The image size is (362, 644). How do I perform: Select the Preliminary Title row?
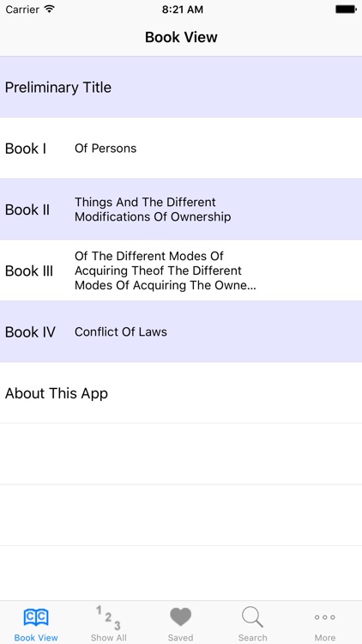tap(181, 87)
